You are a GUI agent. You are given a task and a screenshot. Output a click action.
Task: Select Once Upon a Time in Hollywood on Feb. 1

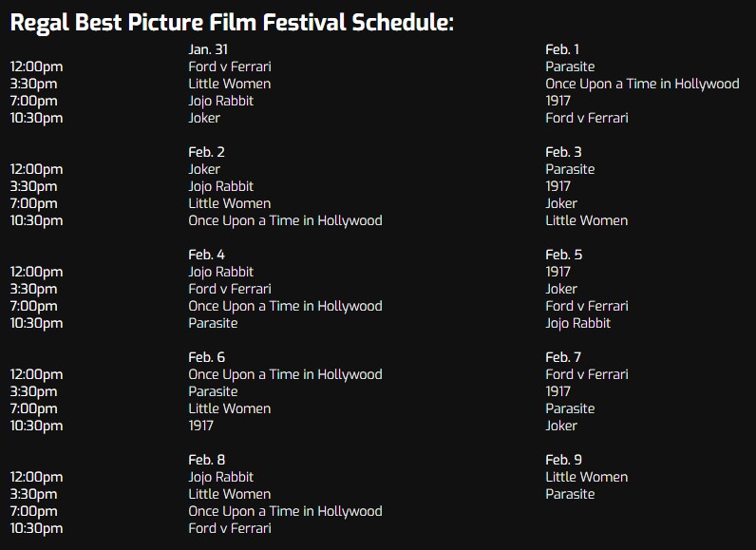point(642,84)
